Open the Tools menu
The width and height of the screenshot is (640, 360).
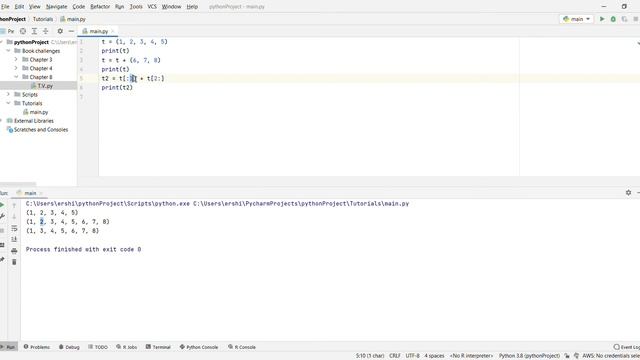[x=136, y=7]
